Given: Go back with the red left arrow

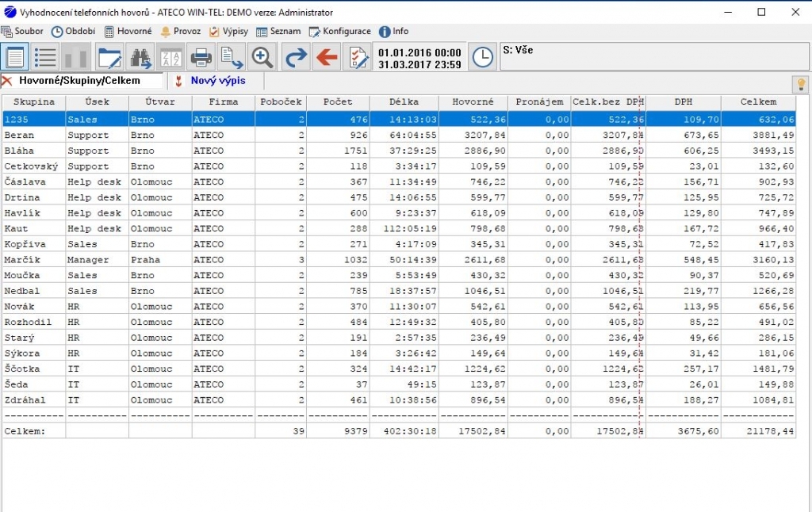Looking at the screenshot, I should click(326, 57).
